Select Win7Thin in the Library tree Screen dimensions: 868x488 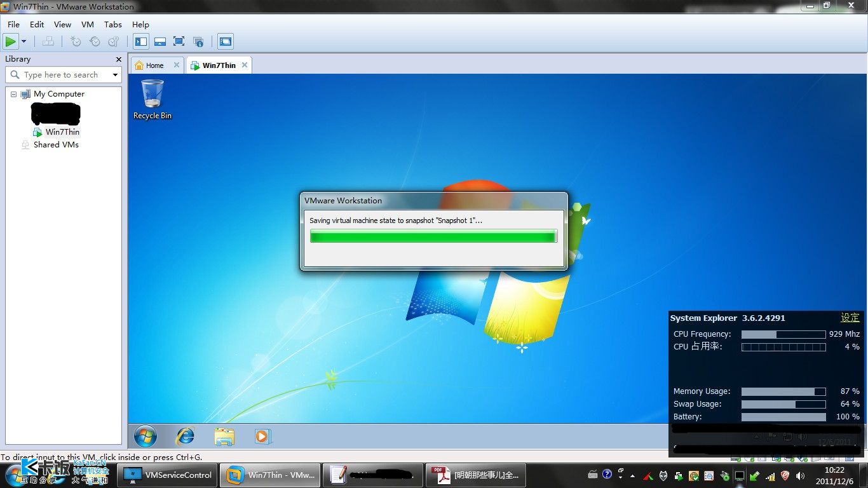point(62,132)
